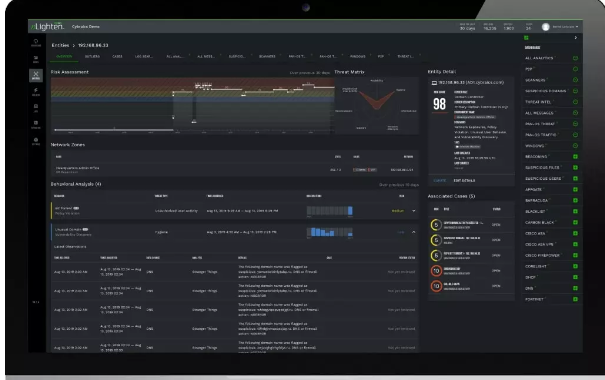
Task: Click the computer icon beside the entity IP
Action: [434, 83]
